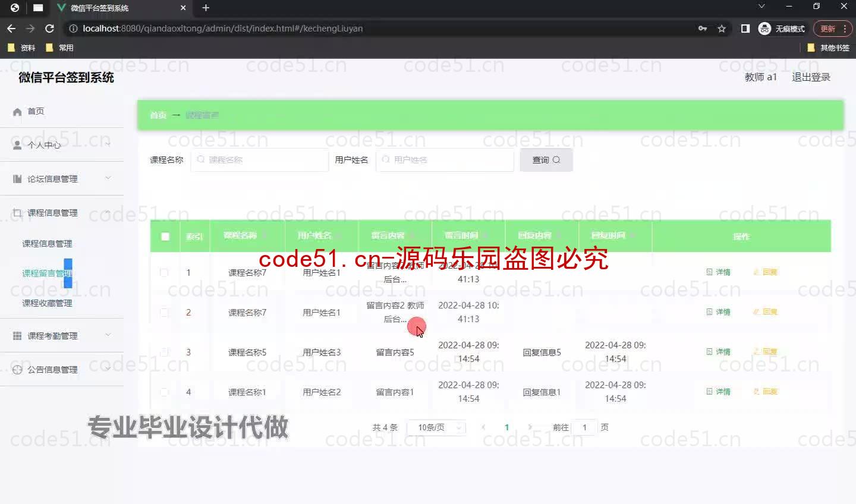The width and height of the screenshot is (856, 504).
Task: Focus the 前往 page number input
Action: [x=585, y=427]
